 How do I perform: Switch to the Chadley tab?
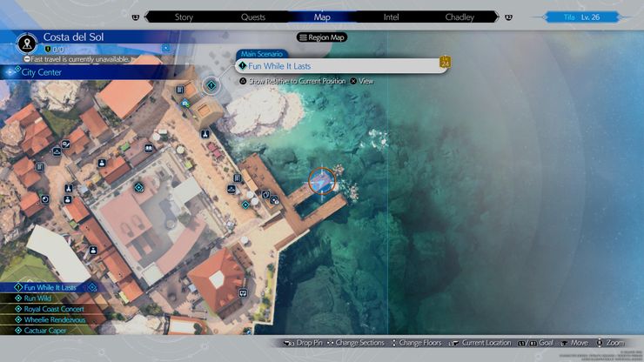(460, 17)
